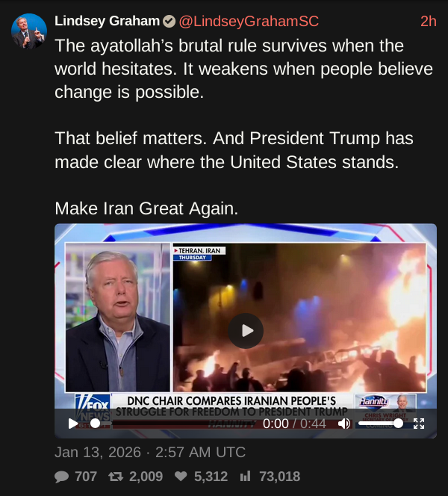Open the @LindseyGrahamSC handle link
The image size is (448, 496).
point(249,21)
